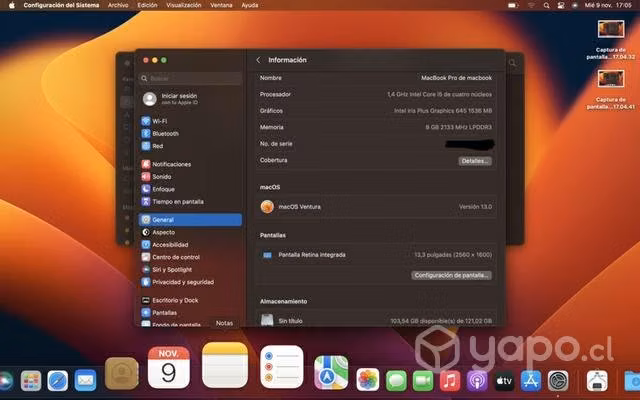This screenshot has height=400, width=640.
Task: Open Notas app from the Dock
Action: (x=225, y=365)
